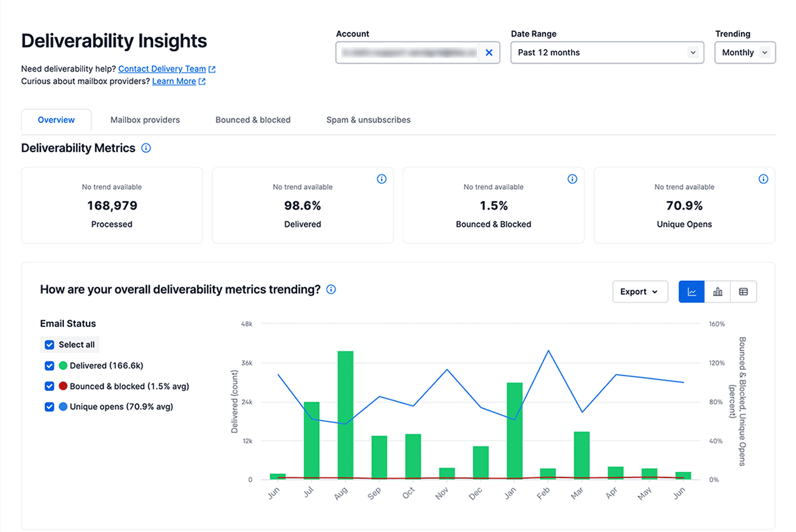
Task: Open the Trending Monthly dropdown
Action: [x=744, y=53]
